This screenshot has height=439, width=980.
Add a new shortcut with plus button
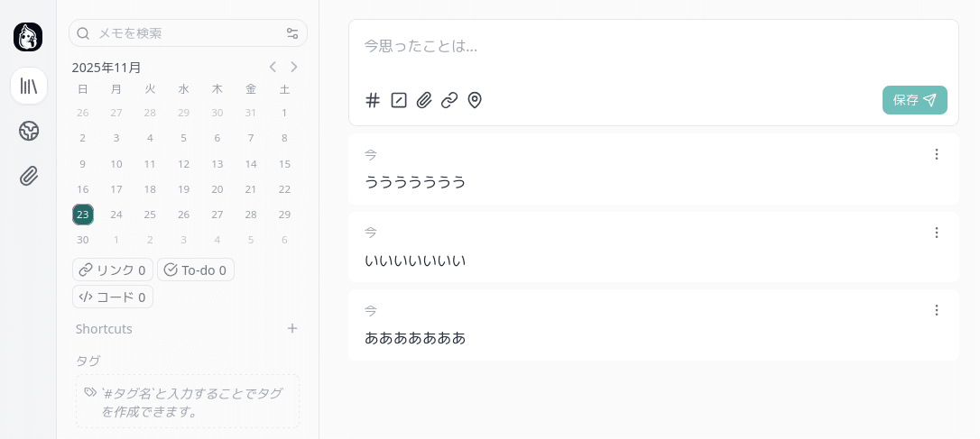coord(292,328)
